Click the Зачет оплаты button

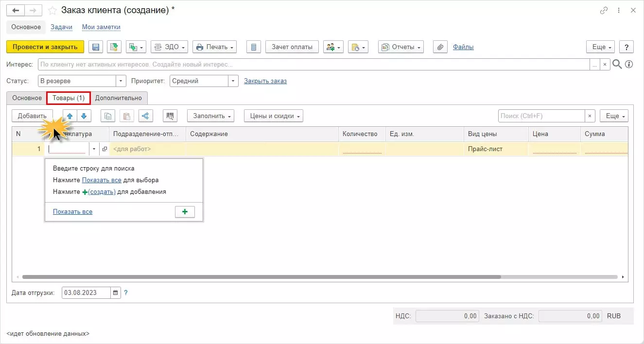coord(292,47)
